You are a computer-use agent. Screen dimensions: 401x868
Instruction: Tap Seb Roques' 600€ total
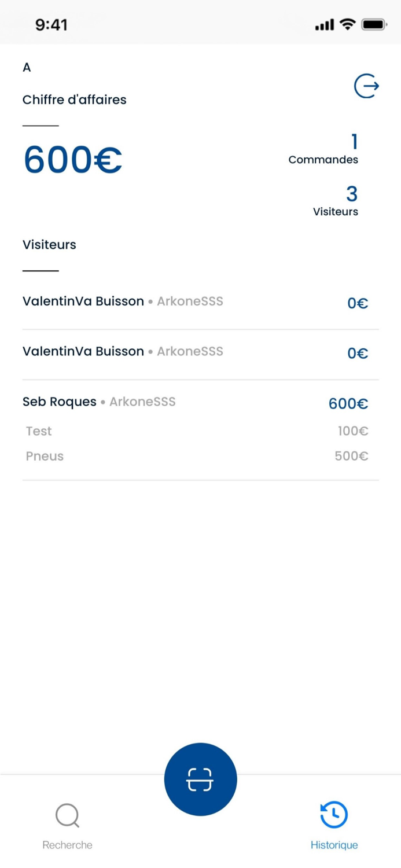coord(348,403)
